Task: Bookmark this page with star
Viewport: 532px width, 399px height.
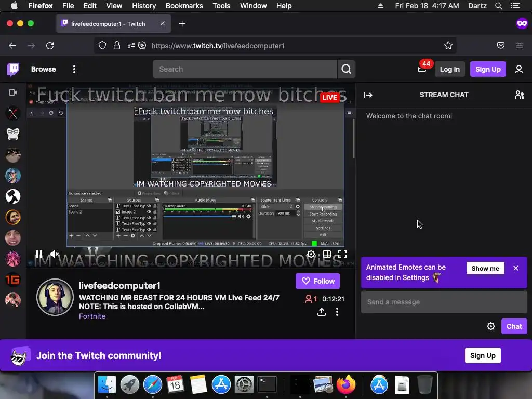Action: pos(448,46)
